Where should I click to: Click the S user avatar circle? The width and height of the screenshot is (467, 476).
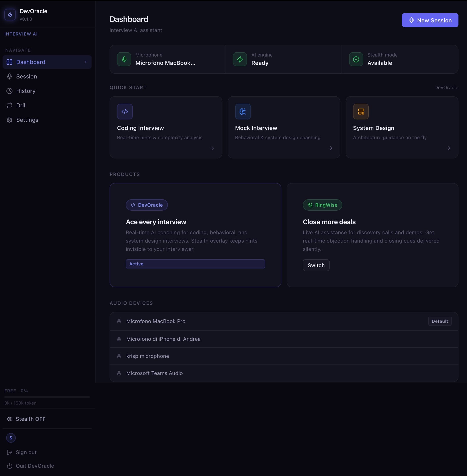(11, 438)
